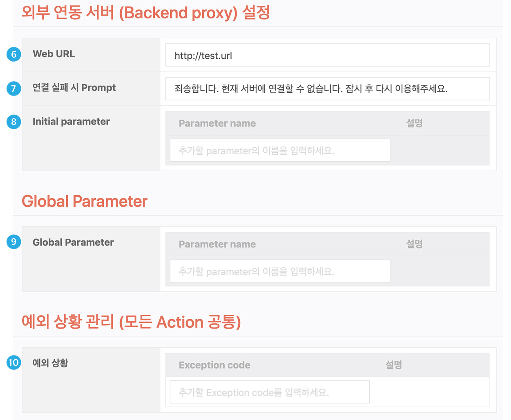Focus the Initial parameter name input box
The image size is (511, 420).
tap(280, 151)
